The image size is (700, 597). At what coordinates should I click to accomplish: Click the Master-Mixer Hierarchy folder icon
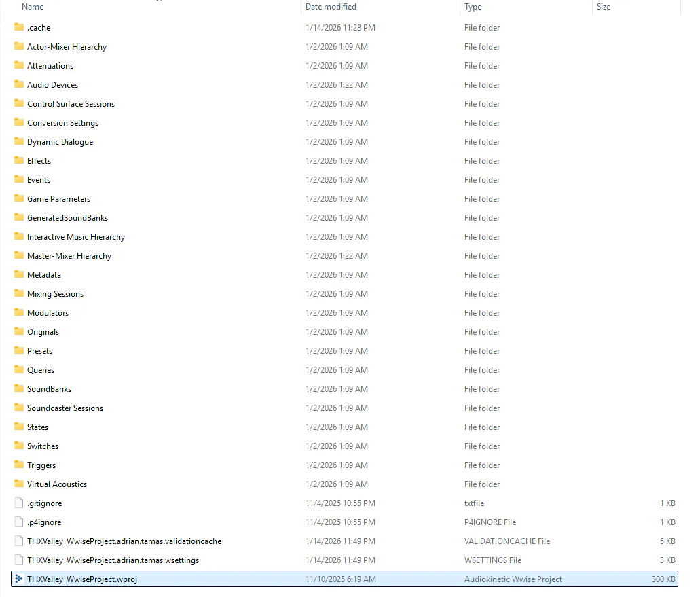(x=19, y=255)
